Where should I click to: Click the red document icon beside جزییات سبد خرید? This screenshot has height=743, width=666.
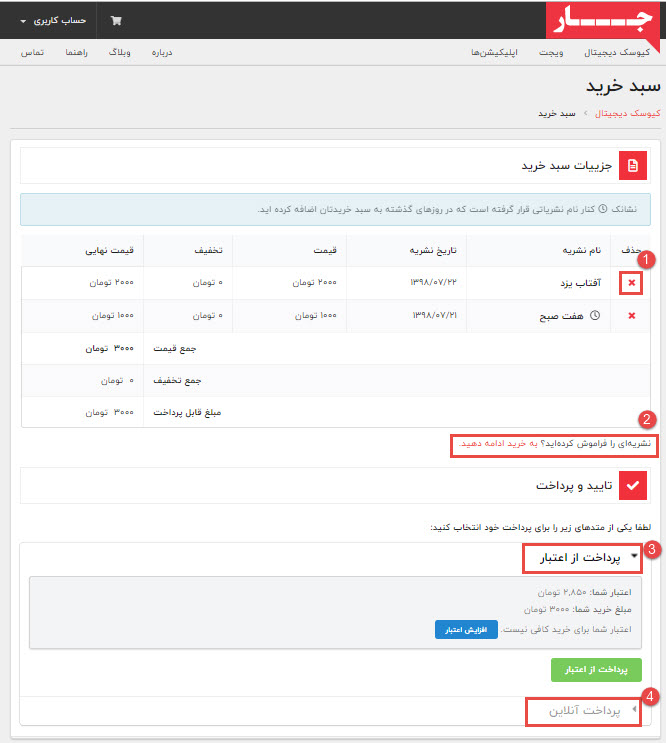point(633,165)
